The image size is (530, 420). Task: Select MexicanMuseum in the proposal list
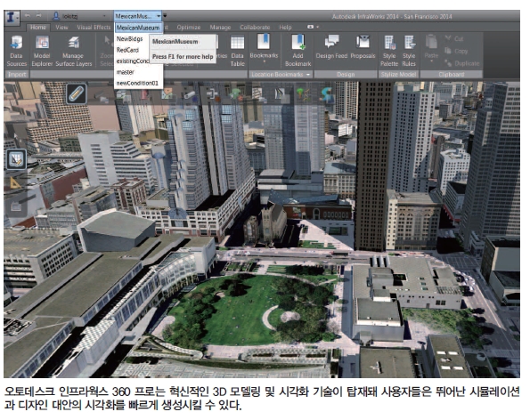138,28
